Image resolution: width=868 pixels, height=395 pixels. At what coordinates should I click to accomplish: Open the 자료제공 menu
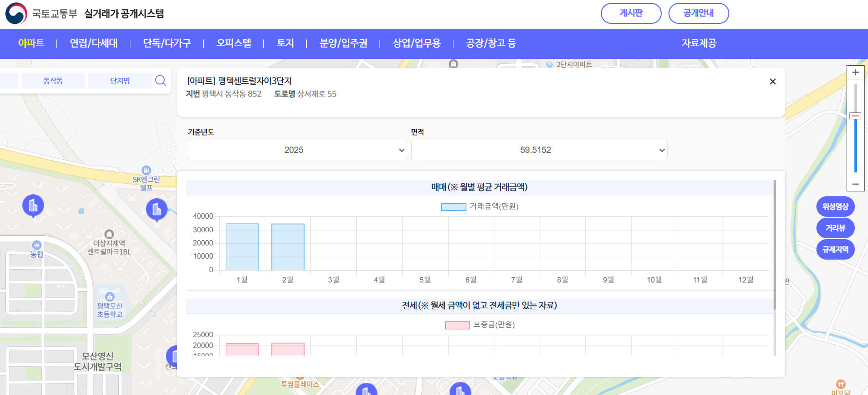click(699, 43)
